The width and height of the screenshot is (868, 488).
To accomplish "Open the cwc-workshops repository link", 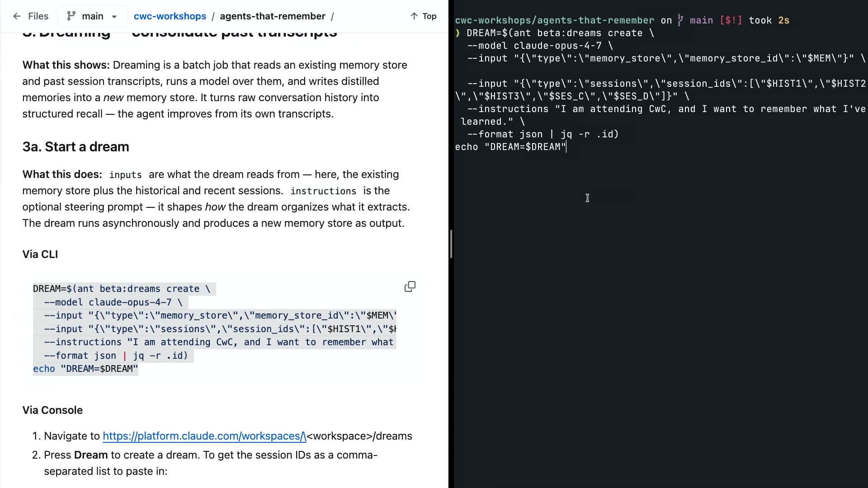I will point(170,16).
